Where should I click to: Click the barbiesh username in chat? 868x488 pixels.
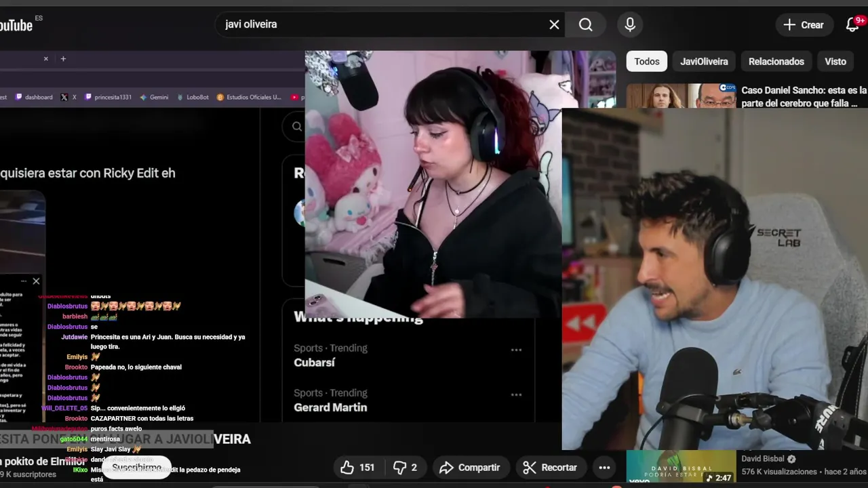click(75, 317)
